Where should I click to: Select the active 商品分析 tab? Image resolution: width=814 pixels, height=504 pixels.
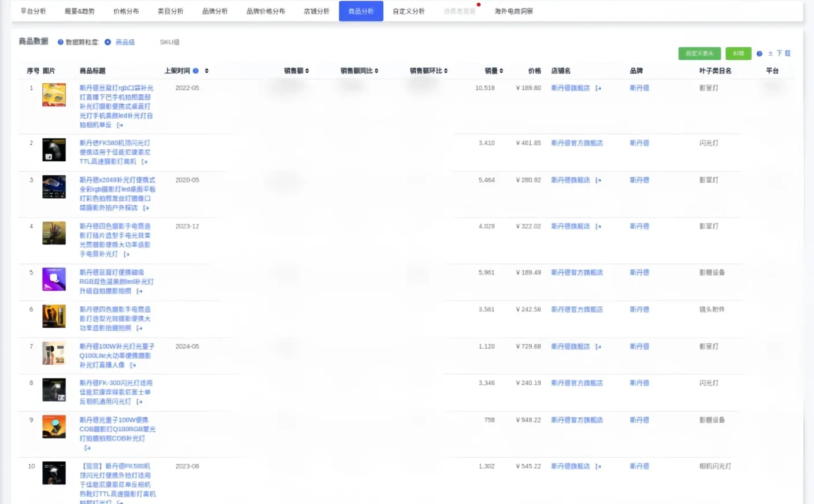pos(361,11)
